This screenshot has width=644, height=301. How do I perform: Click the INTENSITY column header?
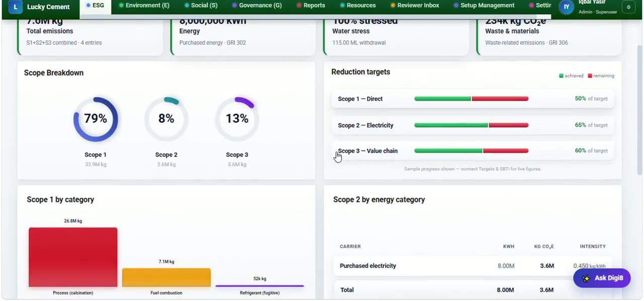click(593, 247)
